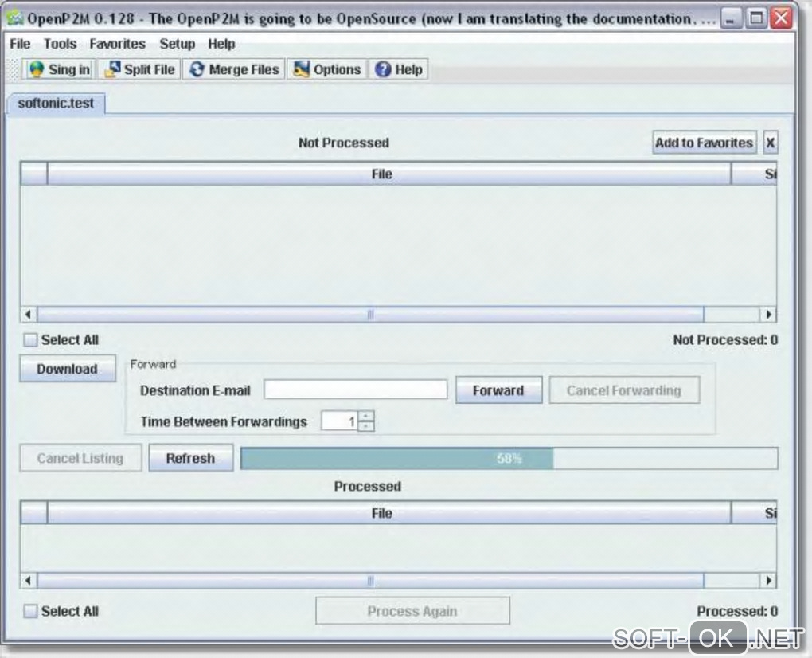Screen dimensions: 812x658
Task: Decrease Time Between Forwardings with down arrow
Action: pyautogui.click(x=366, y=426)
